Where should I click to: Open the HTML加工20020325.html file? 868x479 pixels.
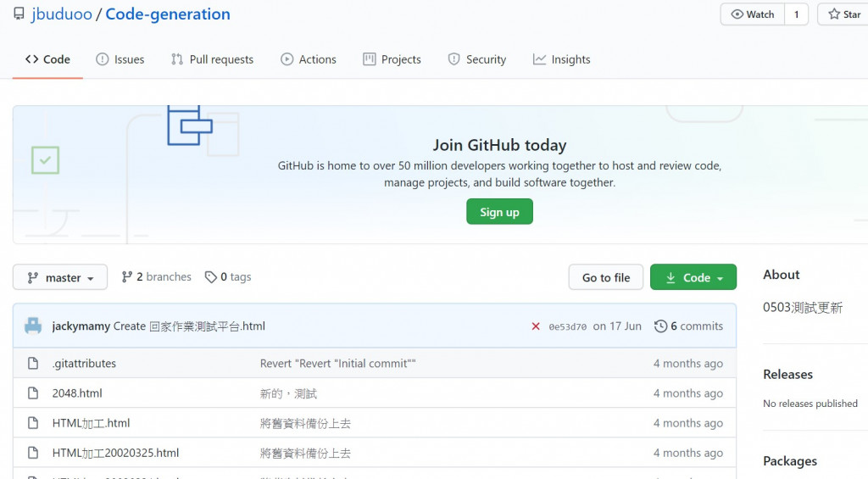point(115,453)
